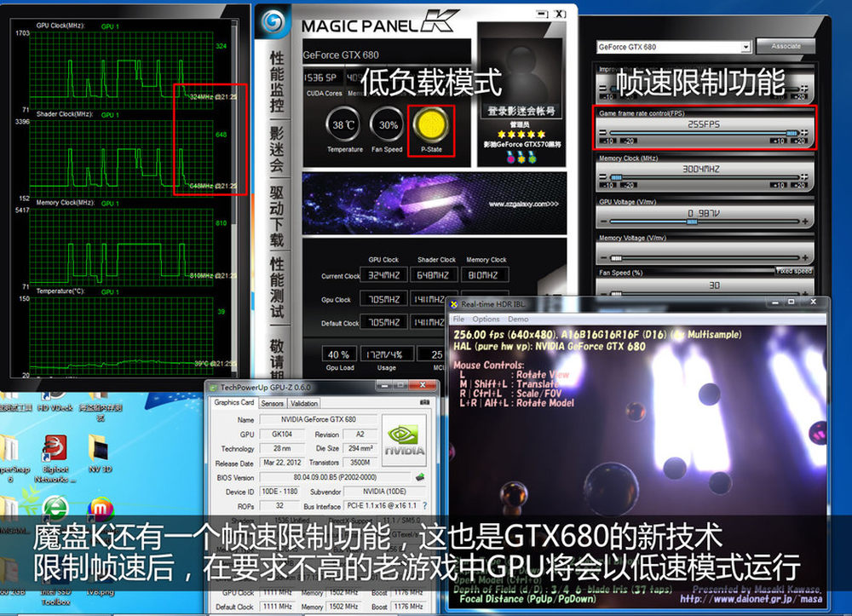
Task: Click the Release Date value Mar 22, 2012
Action: 282,463
